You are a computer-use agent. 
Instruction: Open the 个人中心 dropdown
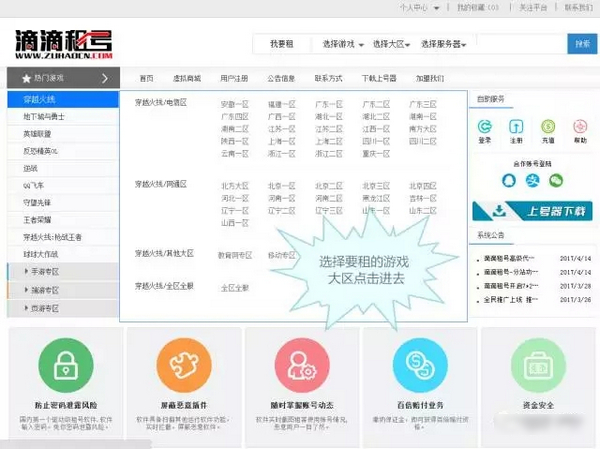[x=419, y=7]
